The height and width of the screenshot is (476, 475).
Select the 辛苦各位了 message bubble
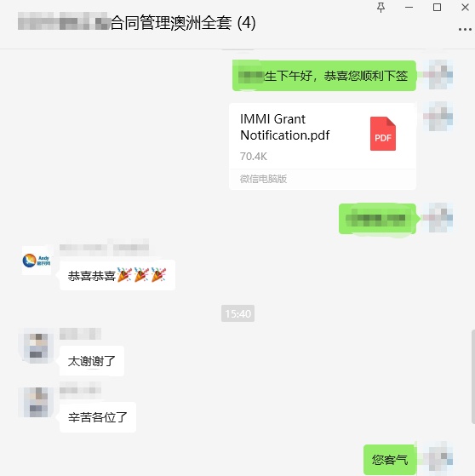[98, 417]
